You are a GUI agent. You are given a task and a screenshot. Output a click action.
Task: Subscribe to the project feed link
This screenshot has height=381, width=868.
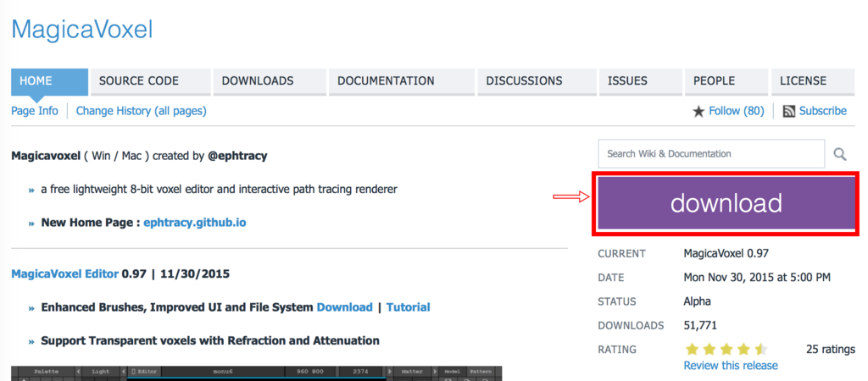tap(822, 111)
